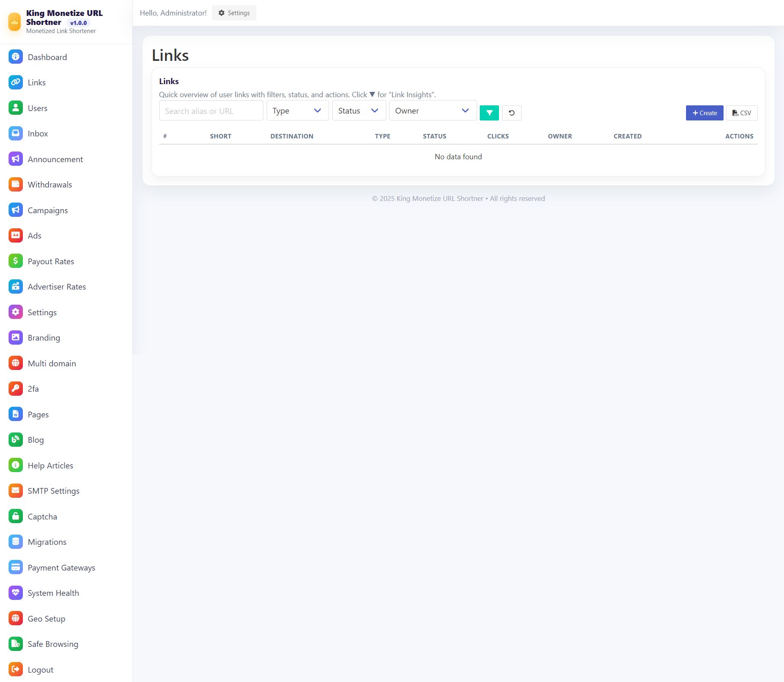Click the System Health heartbeat icon
This screenshot has height=682, width=784.
pos(16,593)
